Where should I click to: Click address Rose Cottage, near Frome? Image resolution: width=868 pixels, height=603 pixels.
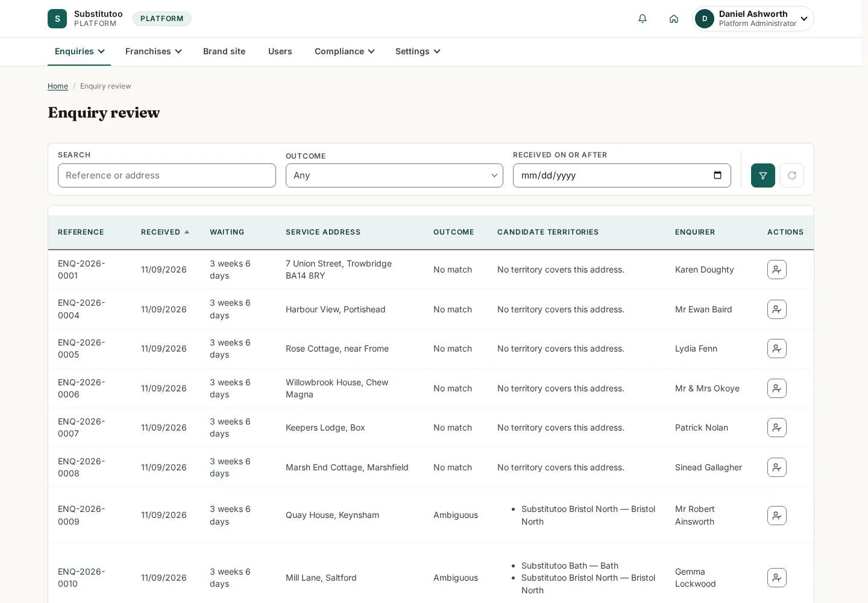tap(337, 349)
